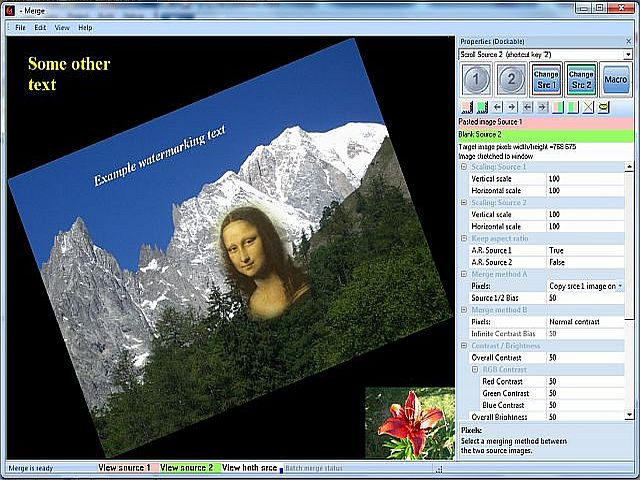Click the Macro button
The width and height of the screenshot is (640, 480).
coord(616,79)
